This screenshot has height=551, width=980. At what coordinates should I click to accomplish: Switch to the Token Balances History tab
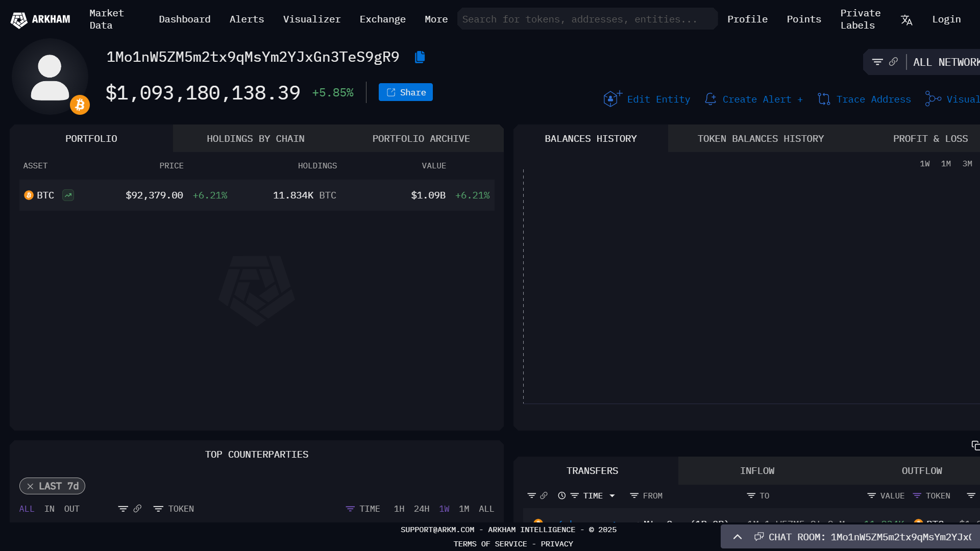(x=761, y=139)
